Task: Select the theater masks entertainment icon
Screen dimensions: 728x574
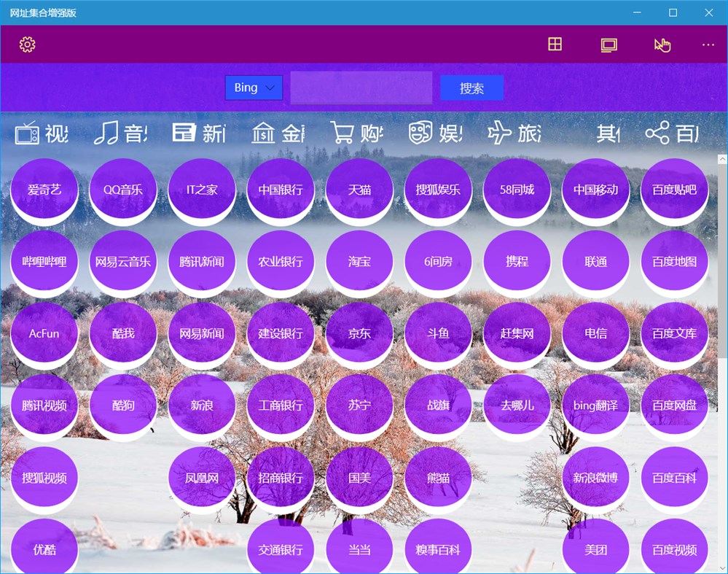Action: 420,133
